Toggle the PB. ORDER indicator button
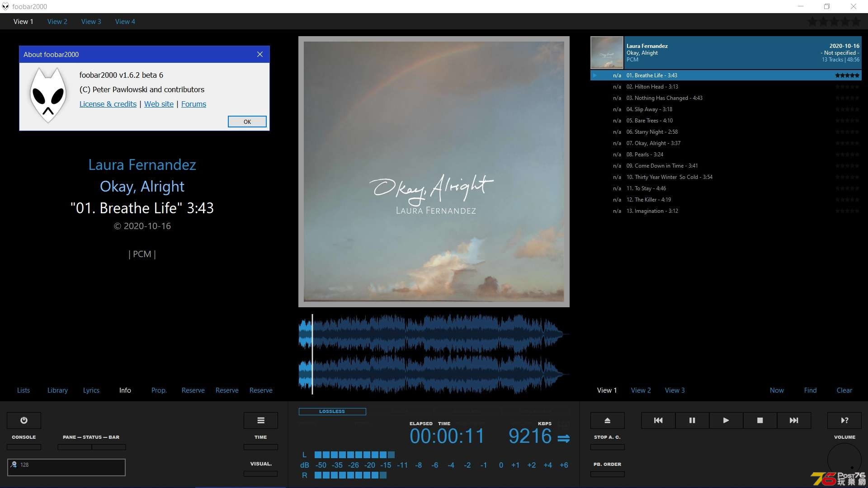The height and width of the screenshot is (488, 868). 608,474
